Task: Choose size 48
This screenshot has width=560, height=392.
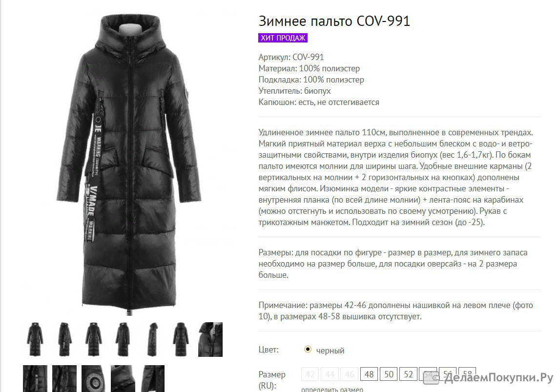Action: (x=369, y=374)
